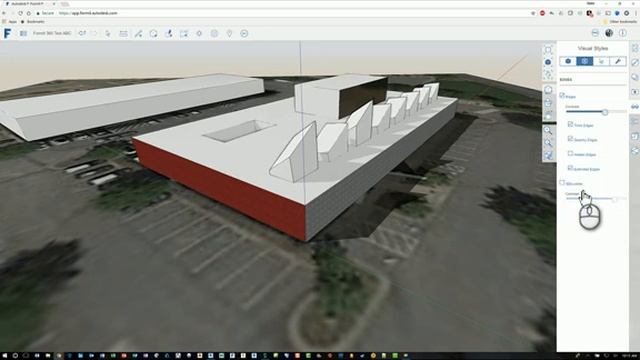Click the browser back arrow
The image size is (640, 360).
coord(4,13)
